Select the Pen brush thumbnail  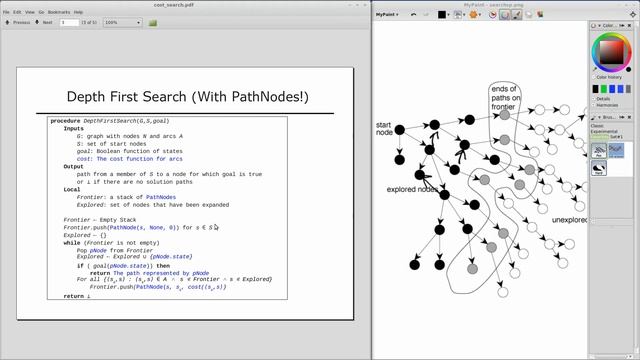[x=599, y=151]
